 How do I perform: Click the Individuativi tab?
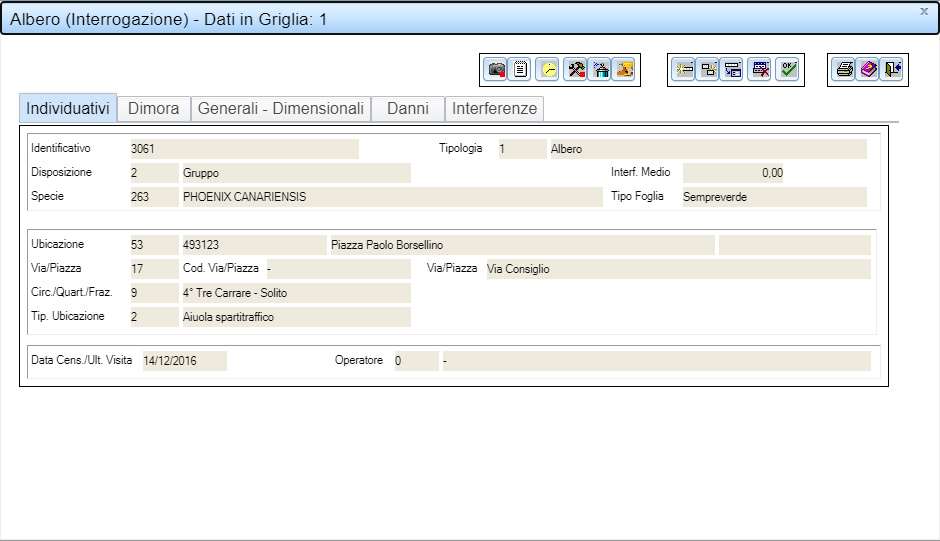68,108
